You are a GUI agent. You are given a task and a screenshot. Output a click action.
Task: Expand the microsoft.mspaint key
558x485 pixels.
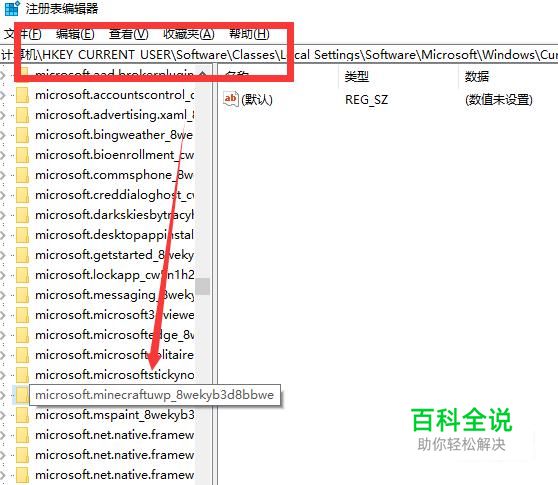2,415
